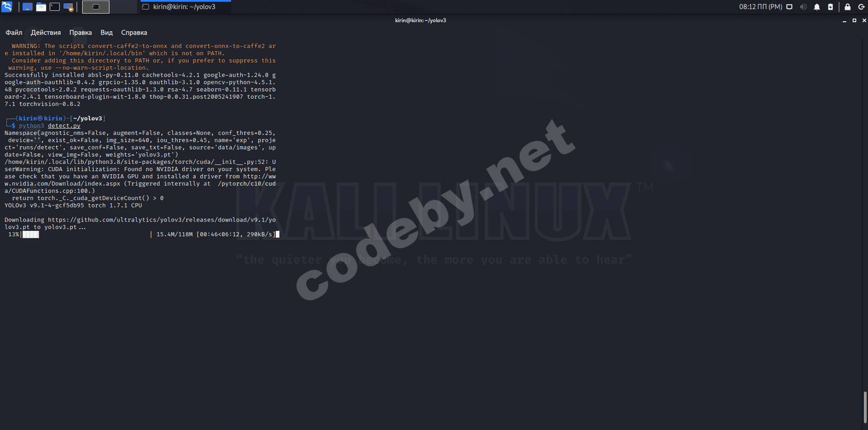
Task: Maximize the terminal window
Action: (854, 21)
